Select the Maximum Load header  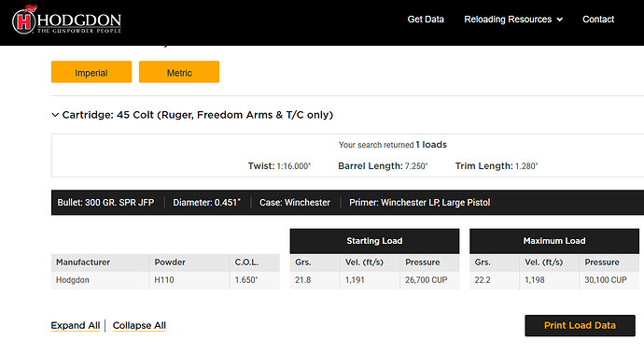pyautogui.click(x=554, y=241)
